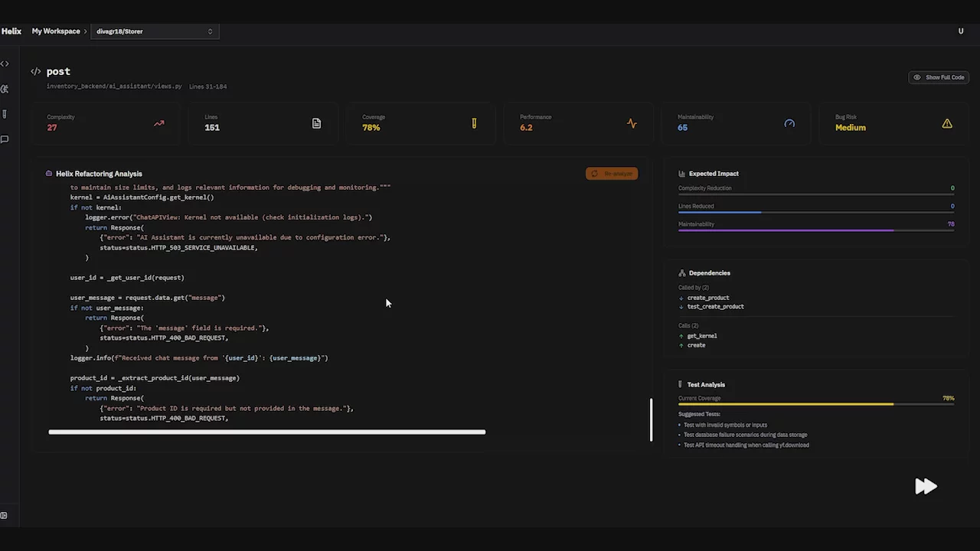980x551 pixels.
Task: Click the user avatar U icon
Action: pos(961,31)
